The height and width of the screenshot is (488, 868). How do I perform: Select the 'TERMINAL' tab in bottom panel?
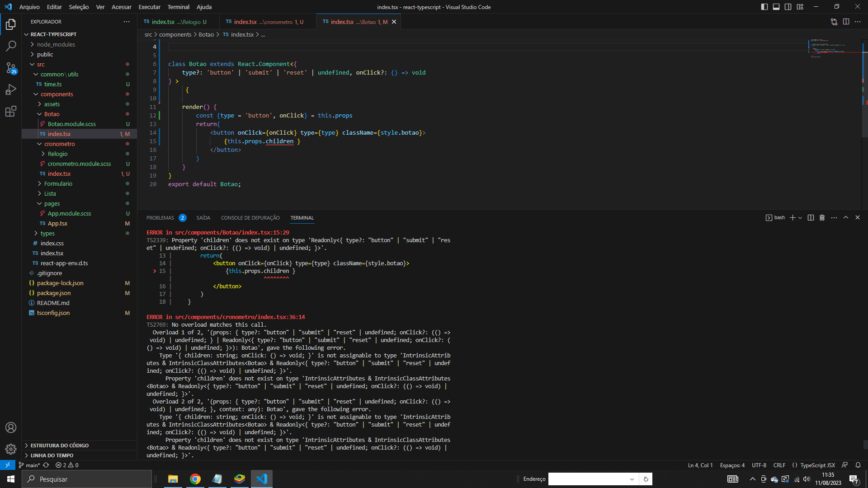(302, 217)
